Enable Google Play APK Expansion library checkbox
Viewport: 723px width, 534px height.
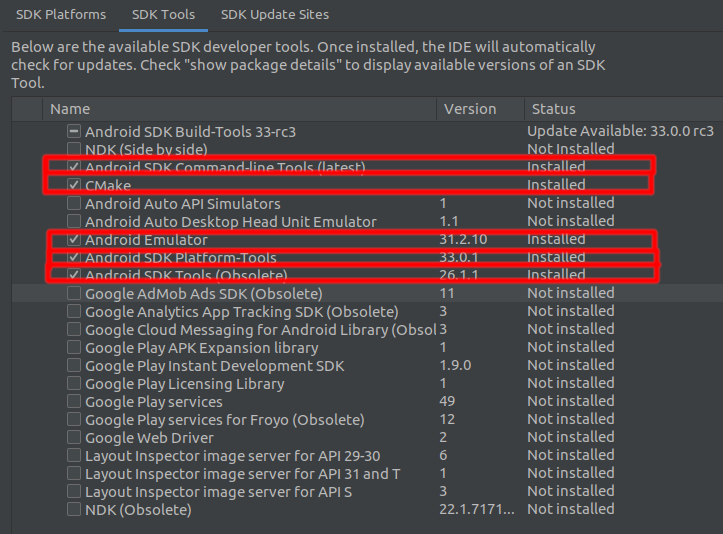click(74, 347)
